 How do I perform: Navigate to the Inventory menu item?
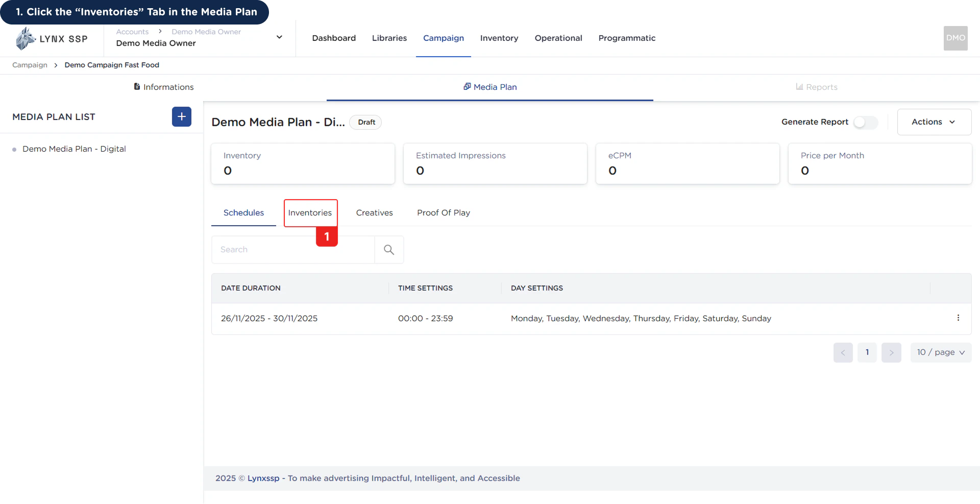(x=499, y=38)
